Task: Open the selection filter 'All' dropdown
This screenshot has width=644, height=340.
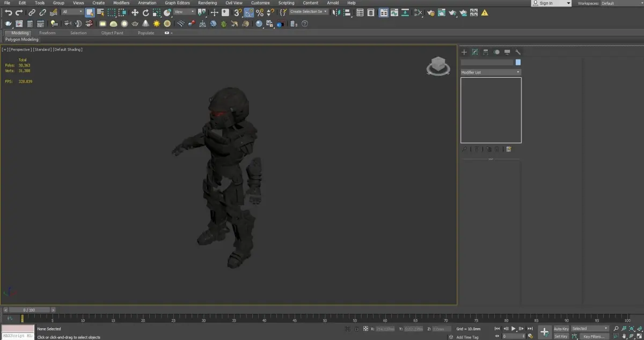Action: click(72, 12)
